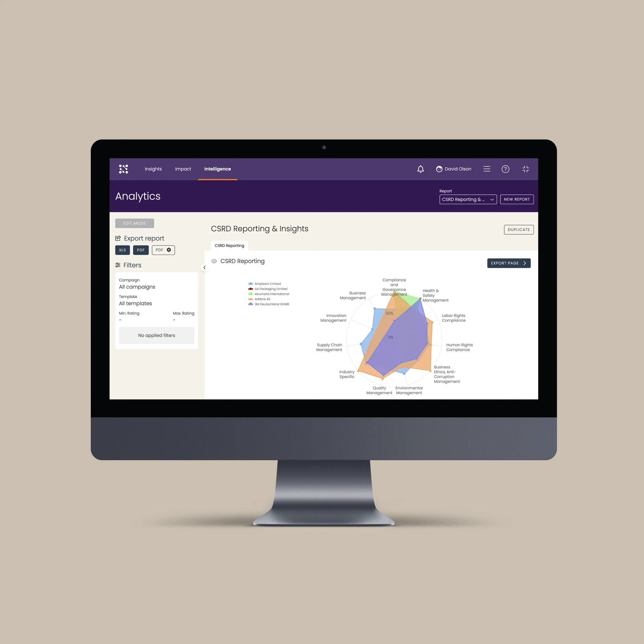The image size is (644, 644).
Task: Click the notification bell icon
Action: click(421, 169)
